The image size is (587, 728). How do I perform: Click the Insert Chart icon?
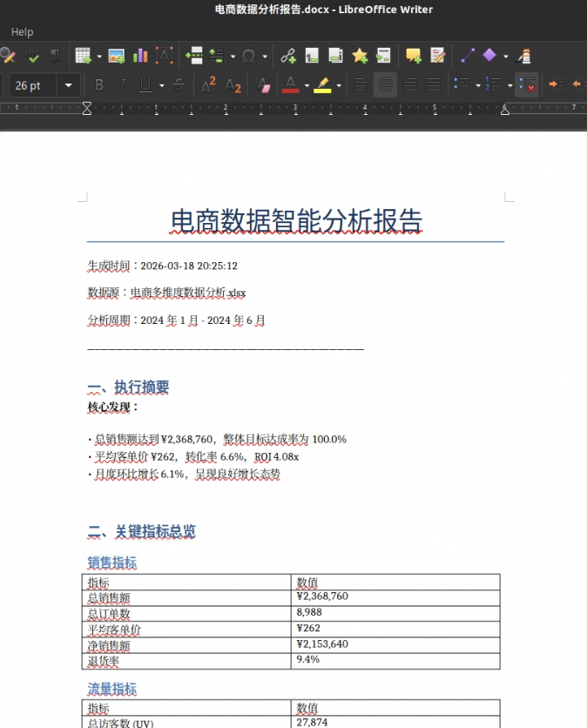[140, 57]
